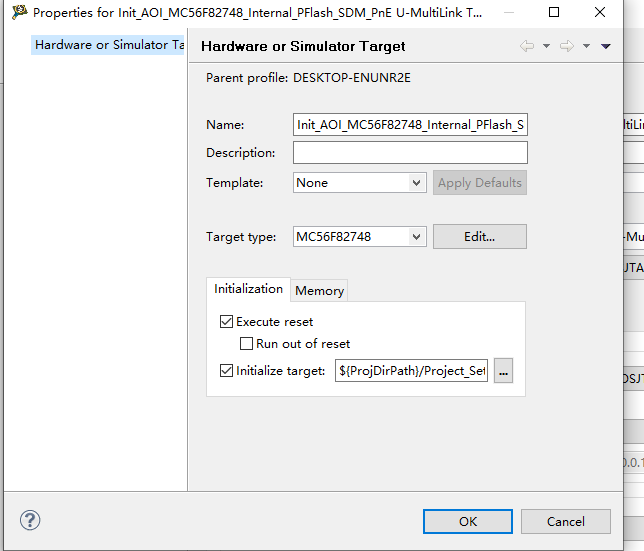This screenshot has width=644, height=551.
Task: Click the Edit... button for target type
Action: (479, 237)
